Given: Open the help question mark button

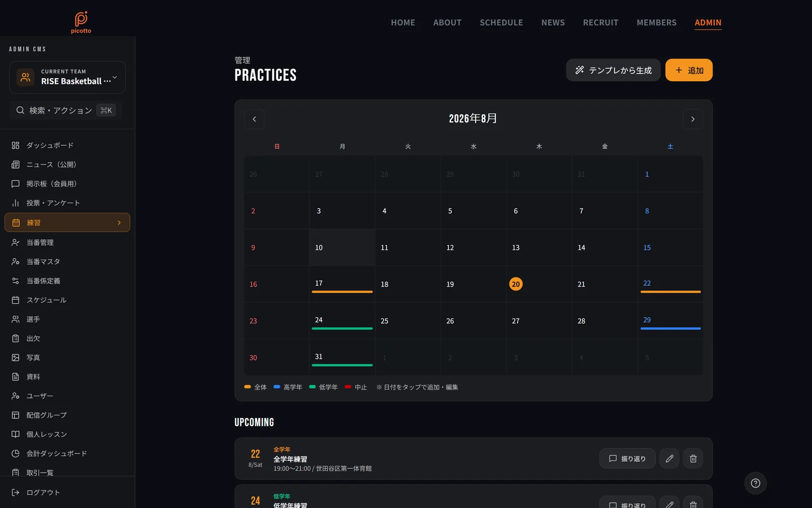Looking at the screenshot, I should (x=755, y=483).
